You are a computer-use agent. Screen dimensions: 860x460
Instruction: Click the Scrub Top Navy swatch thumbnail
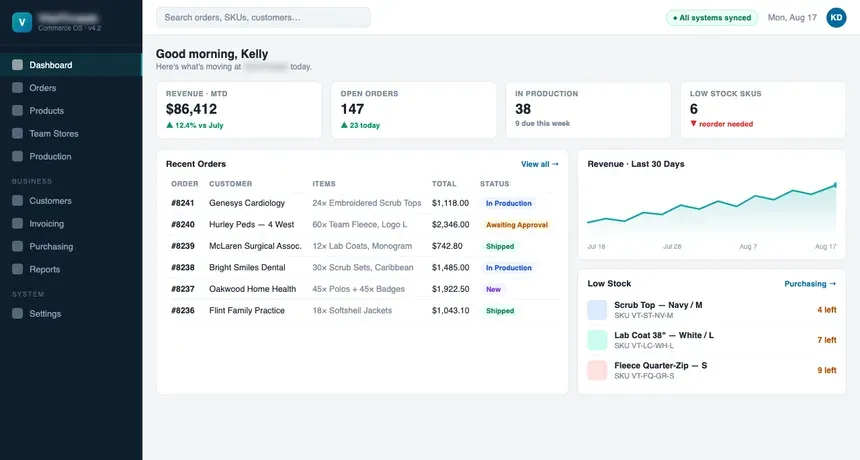(x=597, y=310)
